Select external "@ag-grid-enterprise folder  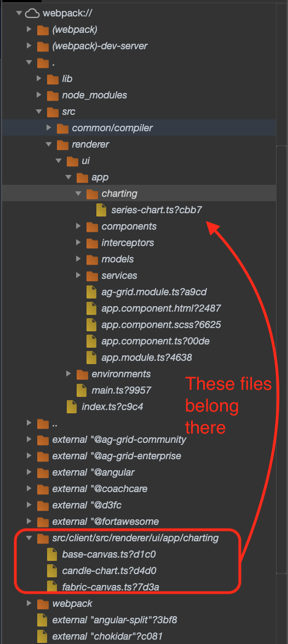pos(117,456)
